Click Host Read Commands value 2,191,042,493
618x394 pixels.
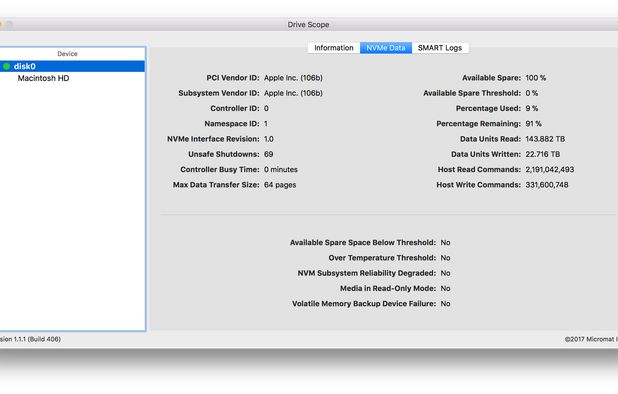550,169
